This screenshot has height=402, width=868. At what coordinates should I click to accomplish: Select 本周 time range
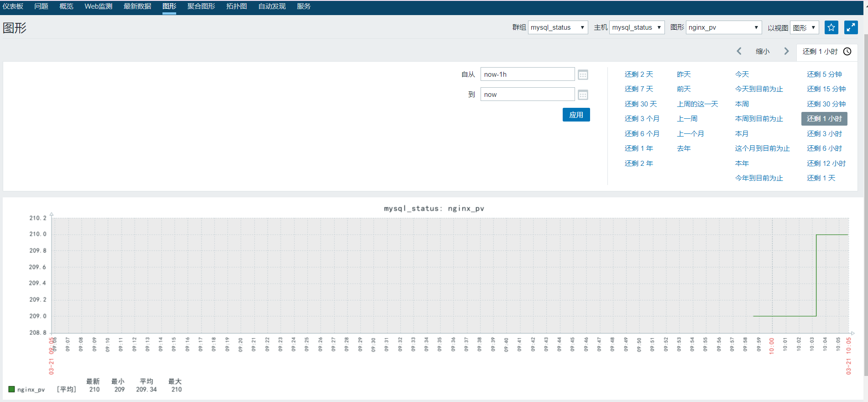coord(742,104)
